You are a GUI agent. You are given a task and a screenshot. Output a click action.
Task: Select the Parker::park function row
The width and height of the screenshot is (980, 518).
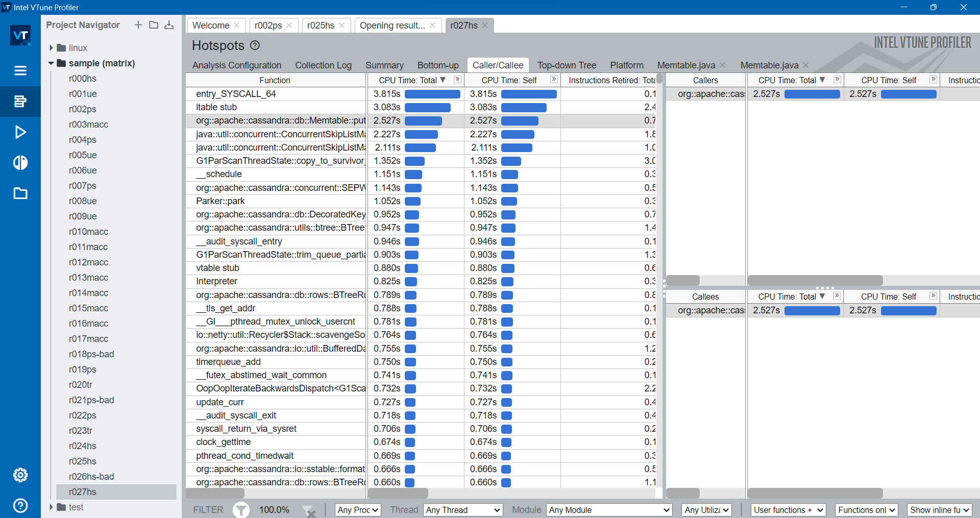click(x=421, y=201)
